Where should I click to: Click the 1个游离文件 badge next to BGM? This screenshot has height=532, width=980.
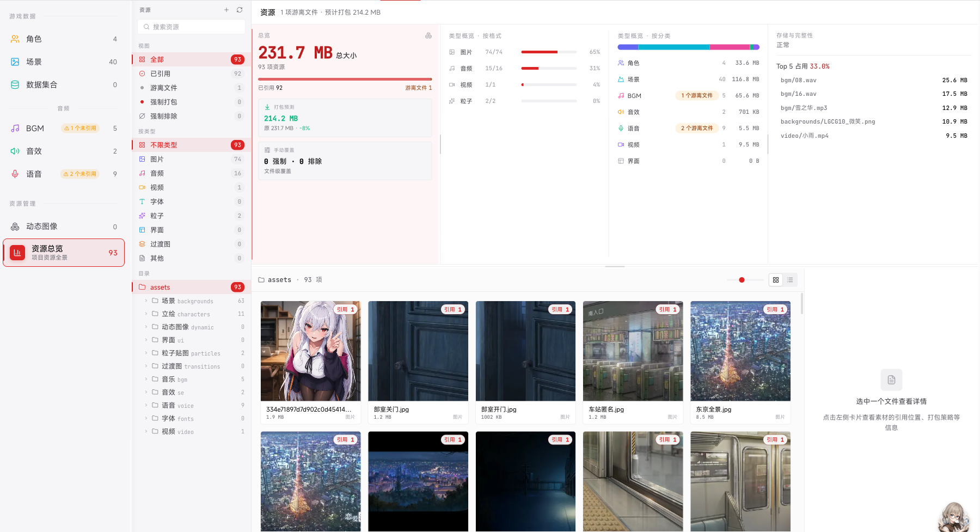pyautogui.click(x=697, y=96)
